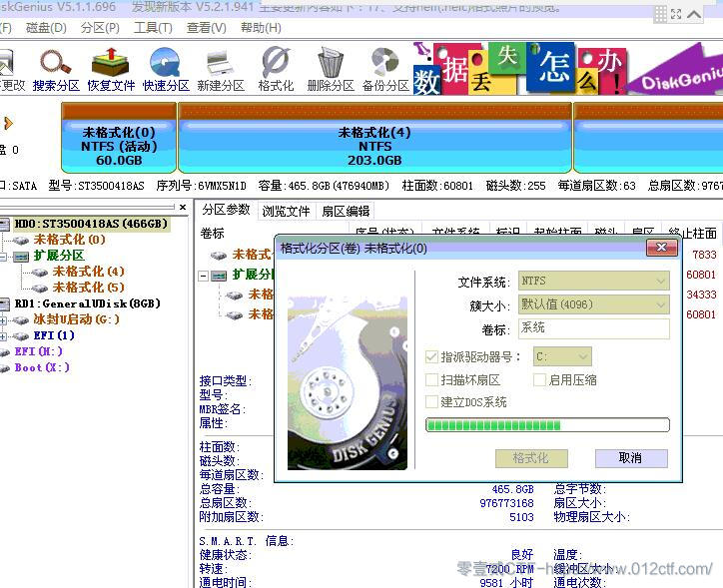Image resolution: width=723 pixels, height=588 pixels.
Task: Pick the 删除分区 delete partition icon
Action: (x=331, y=70)
